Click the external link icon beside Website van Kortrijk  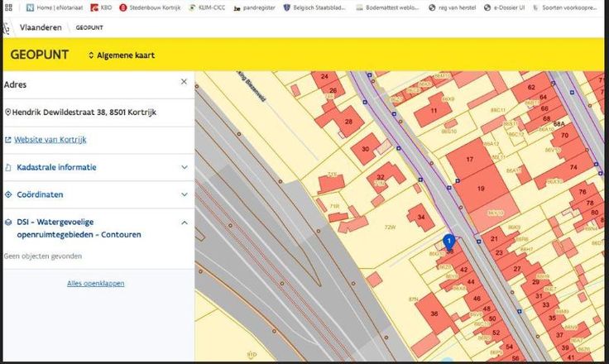tap(7, 141)
